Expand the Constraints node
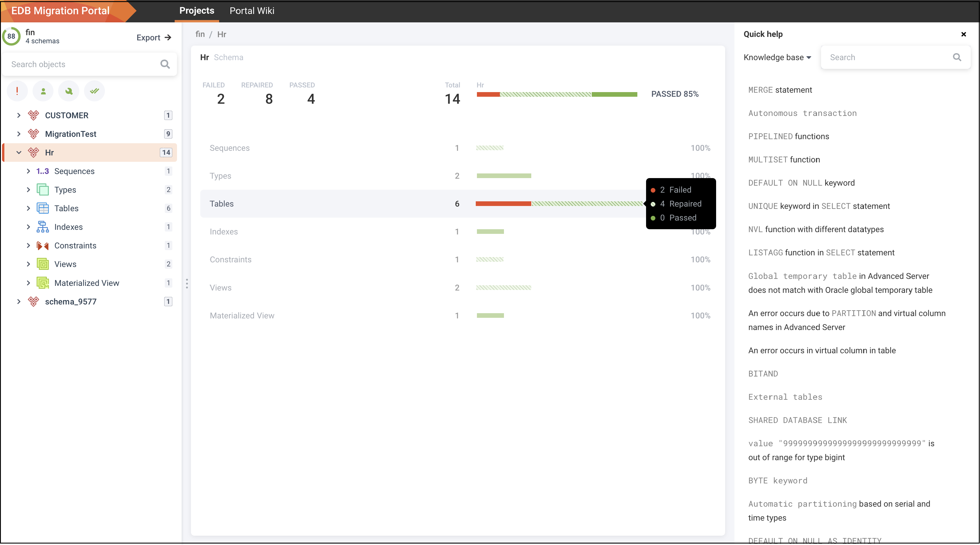Image resolution: width=980 pixels, height=545 pixels. 28,245
